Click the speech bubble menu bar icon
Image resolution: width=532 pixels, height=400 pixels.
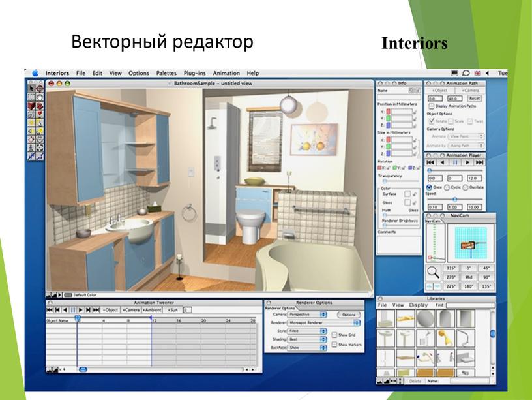(466, 73)
